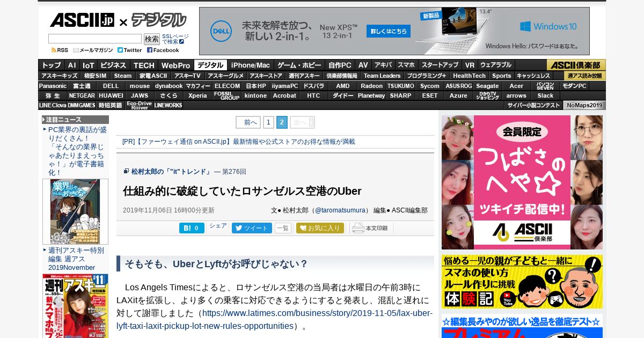Open the AI navigation tab
Screen dimensions: 644x338
(x=72, y=65)
